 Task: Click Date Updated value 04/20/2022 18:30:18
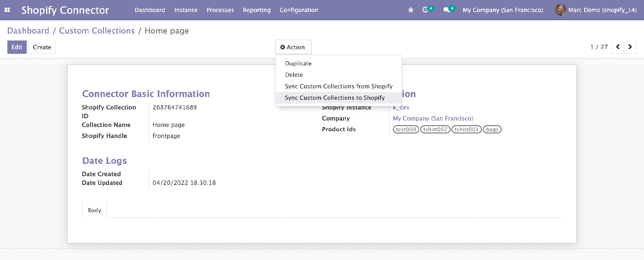click(x=184, y=183)
